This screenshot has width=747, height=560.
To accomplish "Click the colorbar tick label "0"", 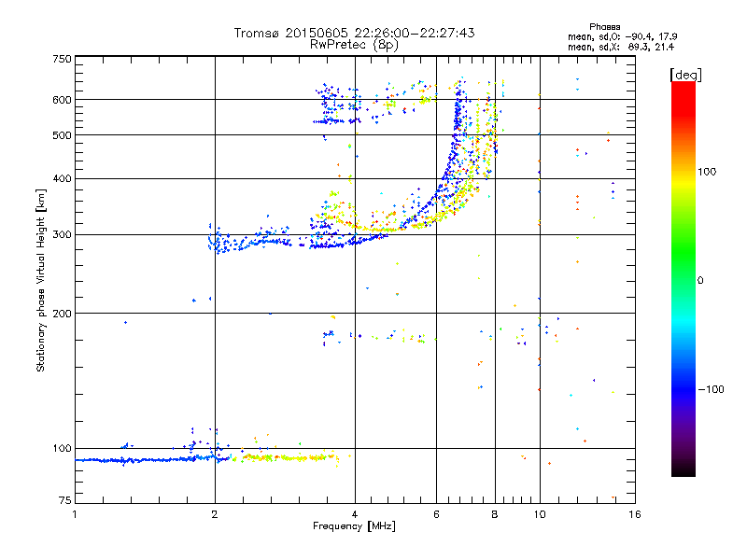I will (x=700, y=280).
